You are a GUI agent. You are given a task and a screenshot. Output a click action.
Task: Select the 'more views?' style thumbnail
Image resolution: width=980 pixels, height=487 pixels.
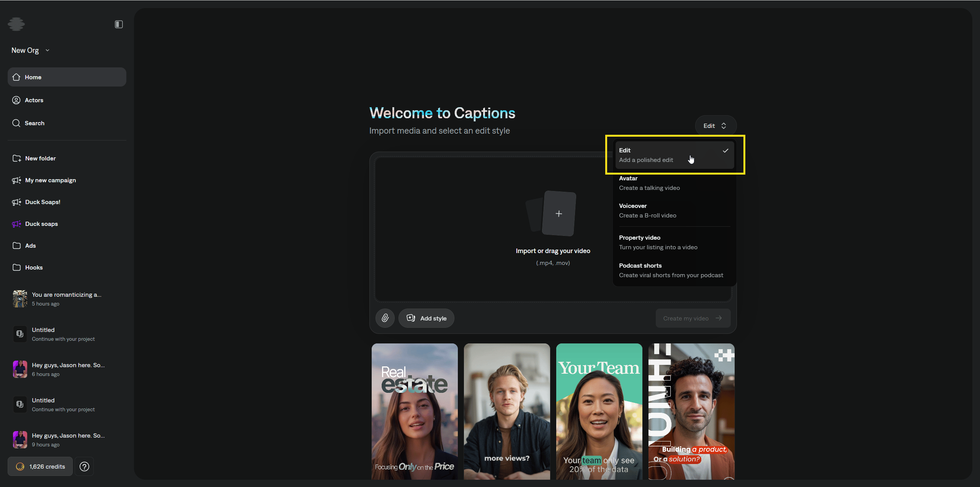(x=507, y=412)
